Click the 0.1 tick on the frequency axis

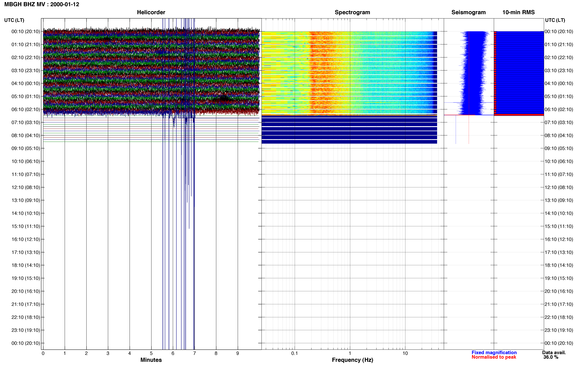[295, 353]
